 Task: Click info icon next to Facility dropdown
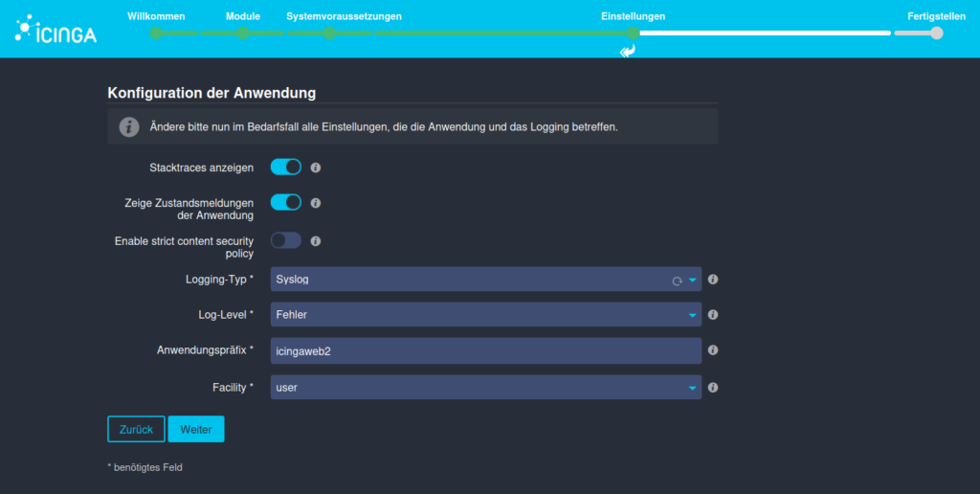pos(713,388)
